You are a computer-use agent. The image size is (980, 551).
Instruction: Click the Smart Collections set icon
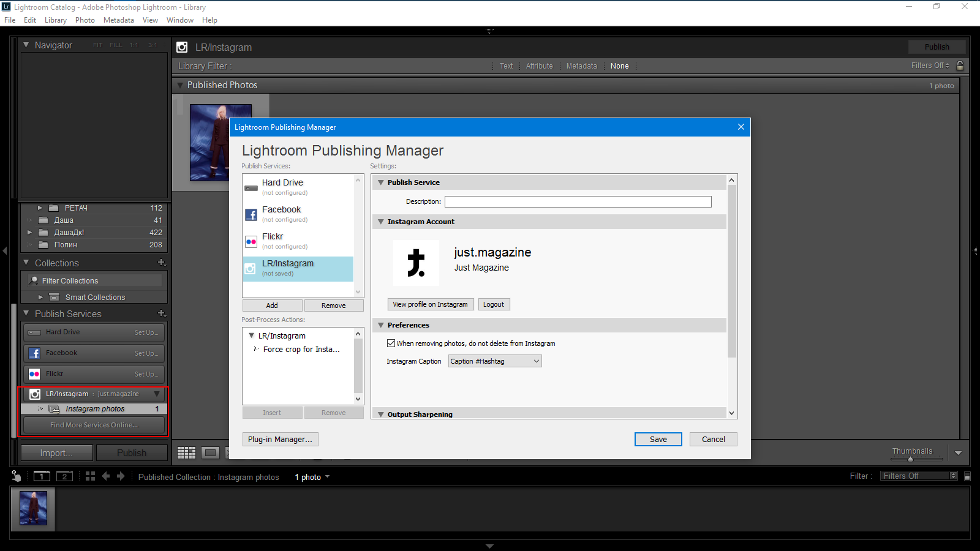(x=55, y=297)
